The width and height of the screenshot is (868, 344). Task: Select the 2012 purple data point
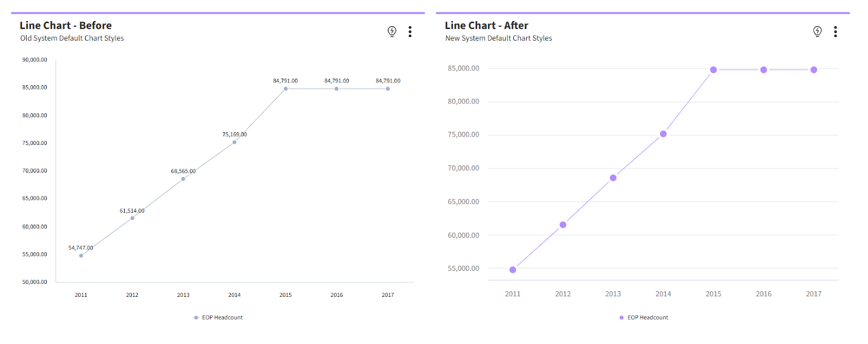[x=563, y=225]
